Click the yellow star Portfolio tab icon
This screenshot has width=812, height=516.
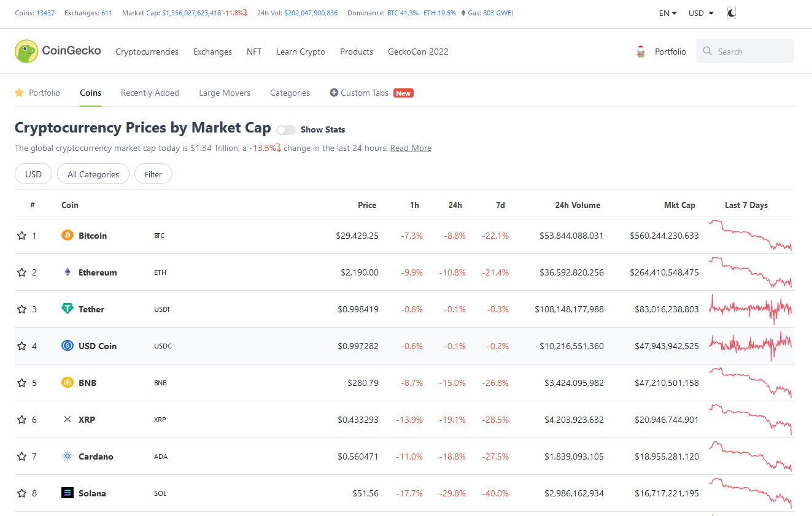[19, 93]
